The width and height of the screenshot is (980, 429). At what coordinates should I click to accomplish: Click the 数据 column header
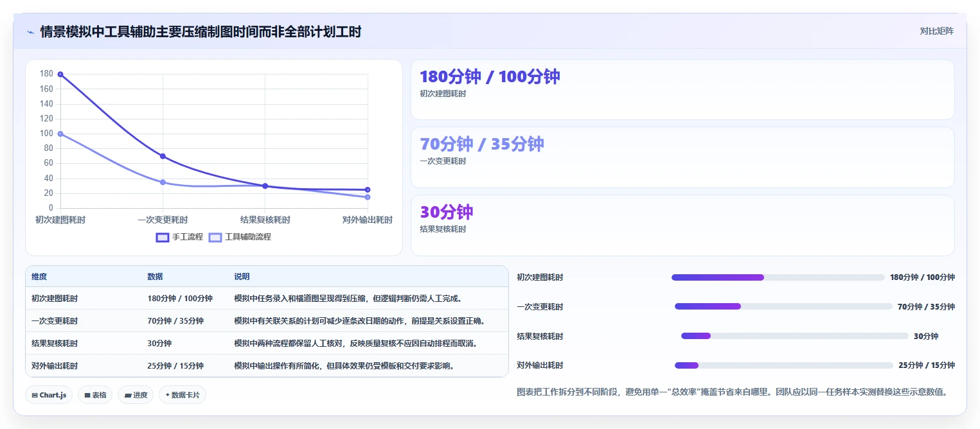pos(155,277)
